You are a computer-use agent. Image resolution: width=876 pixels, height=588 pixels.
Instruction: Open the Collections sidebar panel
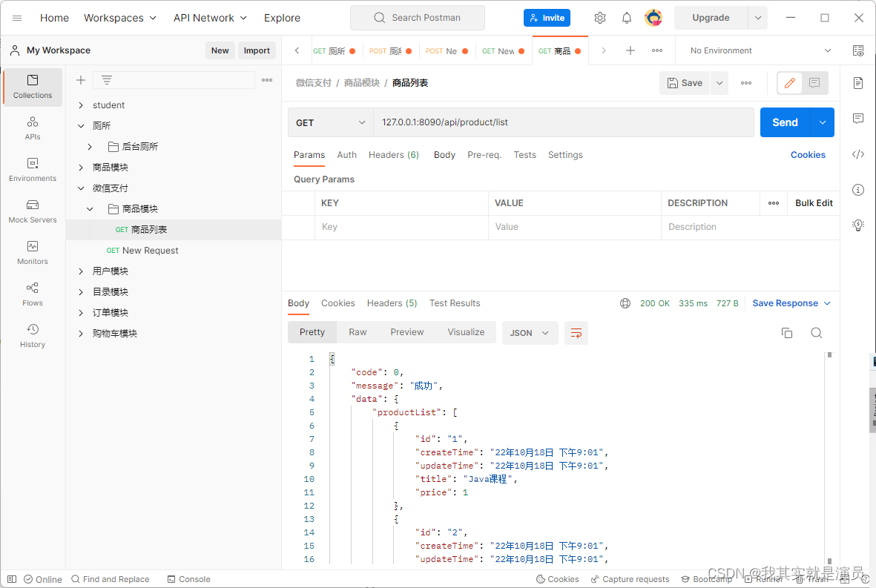(33, 87)
